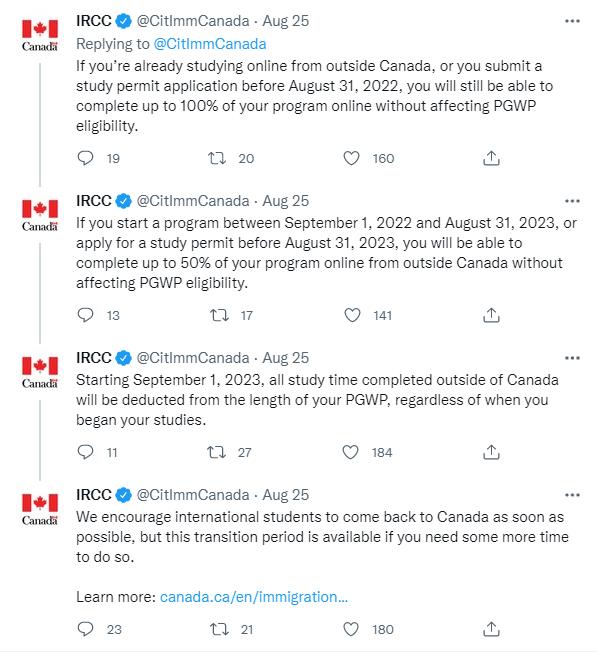
Task: Reply to the 50% online program tweet
Action: pos(86,315)
